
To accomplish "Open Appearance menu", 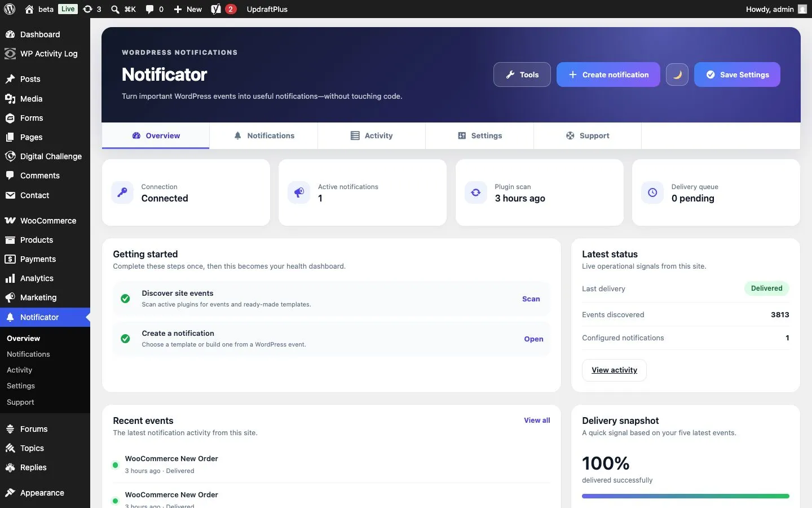I will pyautogui.click(x=45, y=493).
